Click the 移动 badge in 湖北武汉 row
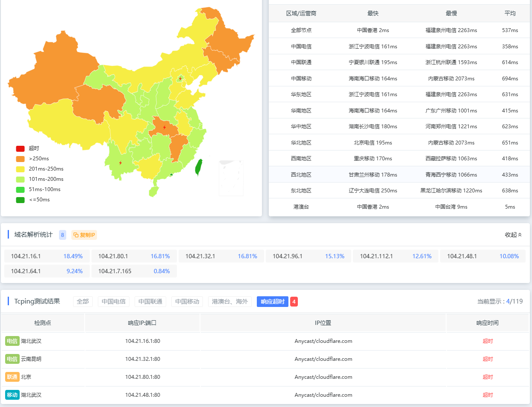Screen dimensions: 532x407 coord(12,395)
